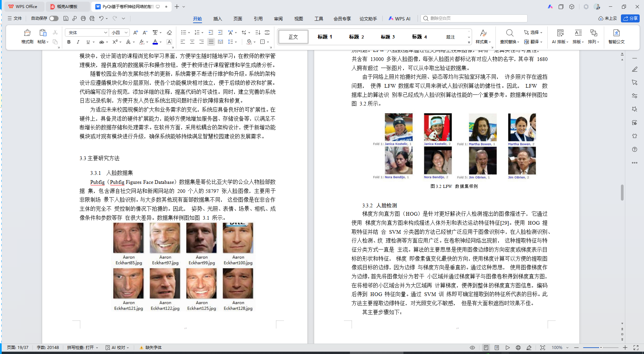Toggle the Auto Save (自动保存) switch
The height and width of the screenshot is (354, 644).
click(x=54, y=18)
